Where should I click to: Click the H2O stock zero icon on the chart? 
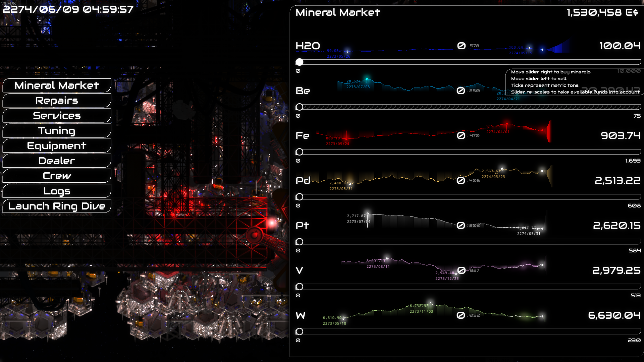point(462,46)
